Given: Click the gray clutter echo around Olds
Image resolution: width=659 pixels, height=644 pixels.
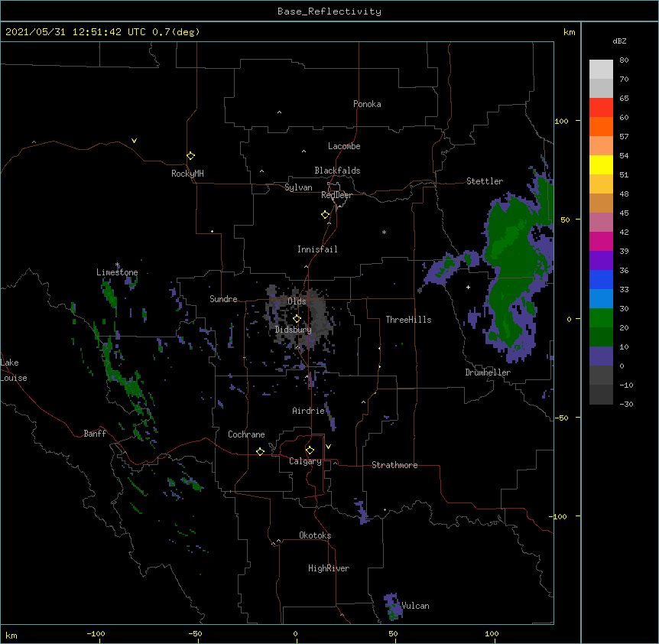Looking at the screenshot, I should point(297,317).
